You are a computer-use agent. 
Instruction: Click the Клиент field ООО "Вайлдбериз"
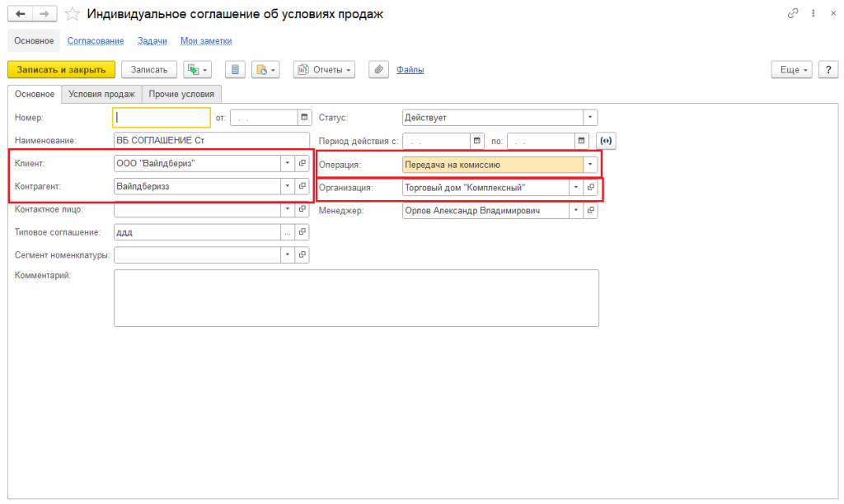(197, 163)
